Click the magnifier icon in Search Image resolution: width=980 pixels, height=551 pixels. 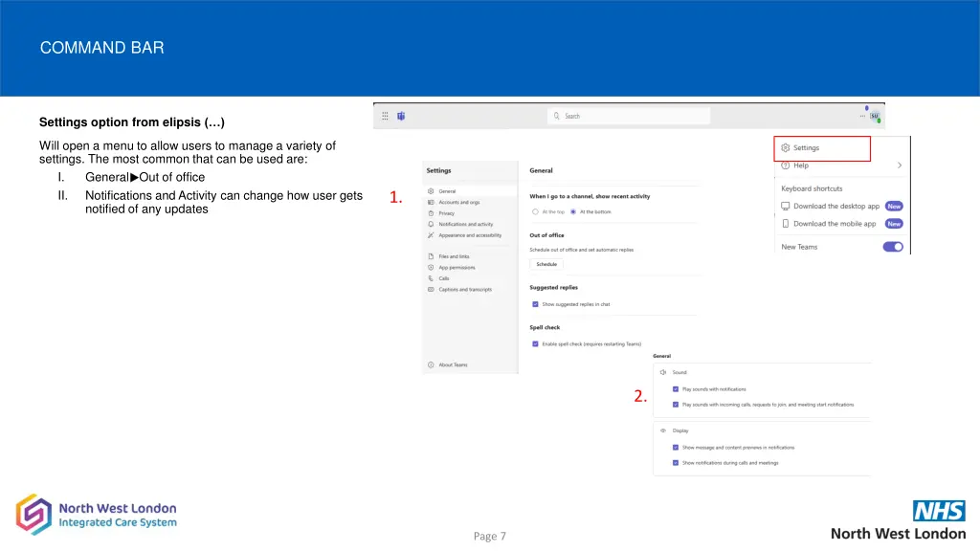point(556,116)
